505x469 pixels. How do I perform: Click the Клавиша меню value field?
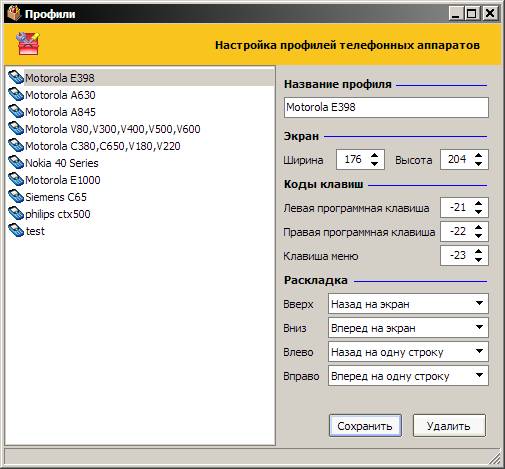pyautogui.click(x=457, y=255)
